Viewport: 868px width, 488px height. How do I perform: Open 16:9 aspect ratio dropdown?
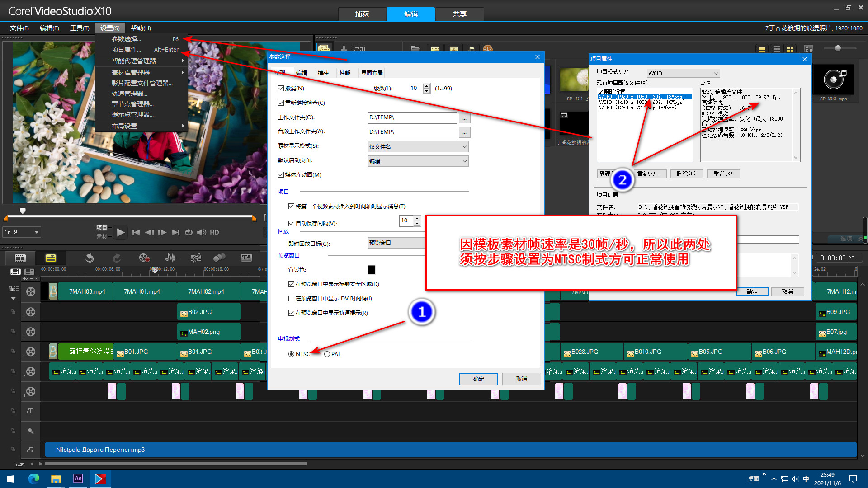coord(22,232)
